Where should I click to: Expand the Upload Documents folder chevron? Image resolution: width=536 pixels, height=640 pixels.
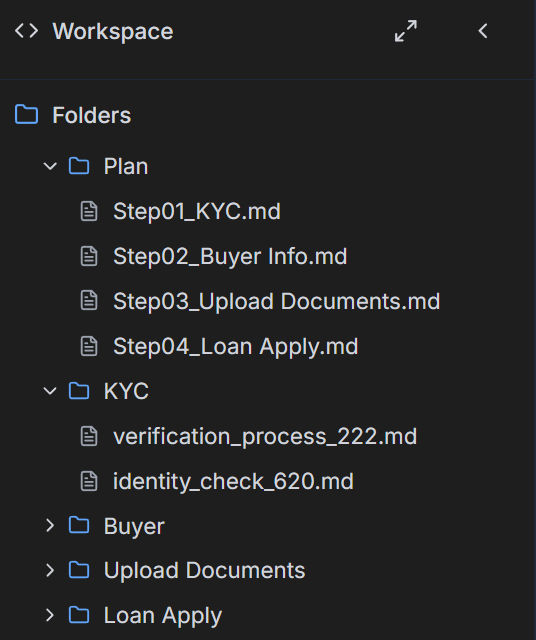tap(50, 570)
